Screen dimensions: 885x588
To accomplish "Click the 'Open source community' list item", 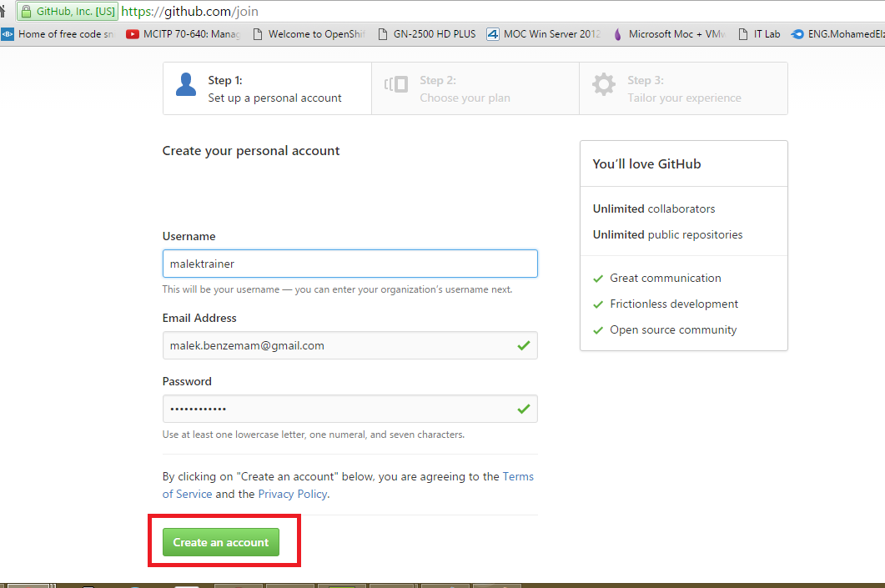I will [665, 330].
